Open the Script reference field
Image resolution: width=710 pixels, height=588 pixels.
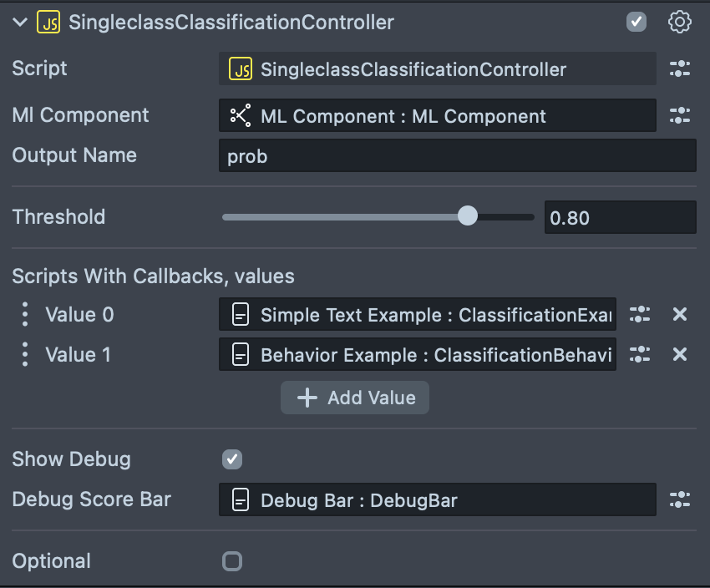437,69
